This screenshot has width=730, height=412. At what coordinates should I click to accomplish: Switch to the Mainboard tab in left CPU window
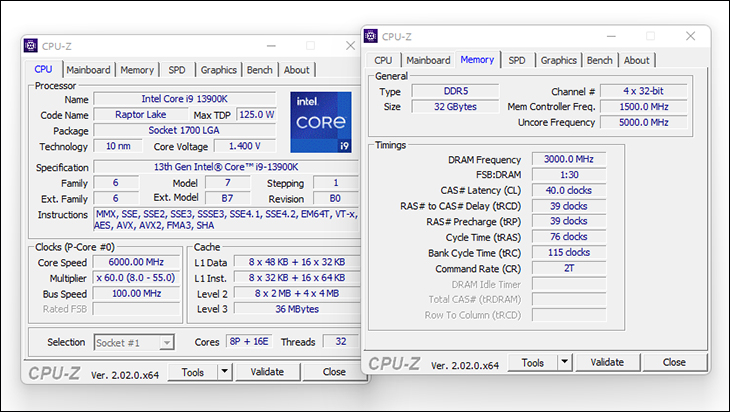point(88,70)
